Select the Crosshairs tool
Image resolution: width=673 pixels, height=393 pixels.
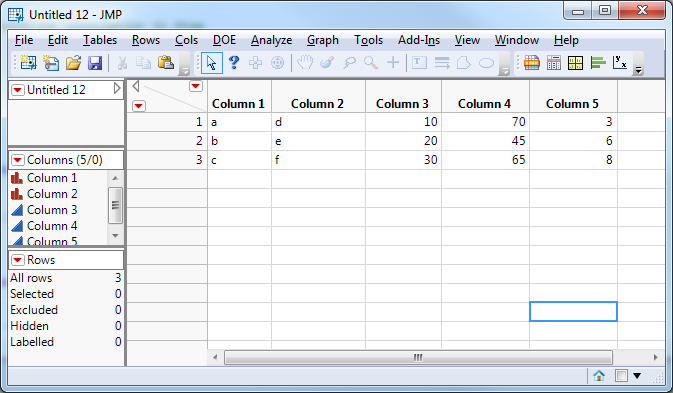(x=393, y=63)
